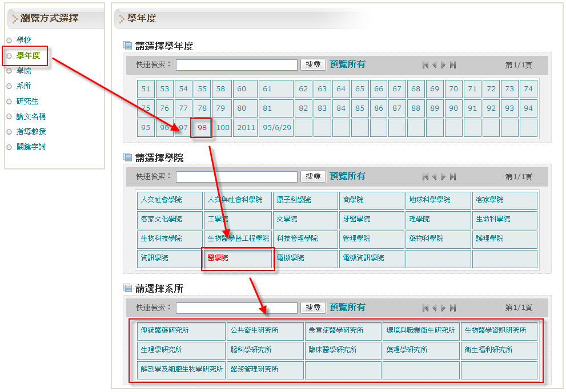Jump to last page in 學年度 pager
Image resolution: width=566 pixels, height=392 pixels.
pyautogui.click(x=453, y=65)
